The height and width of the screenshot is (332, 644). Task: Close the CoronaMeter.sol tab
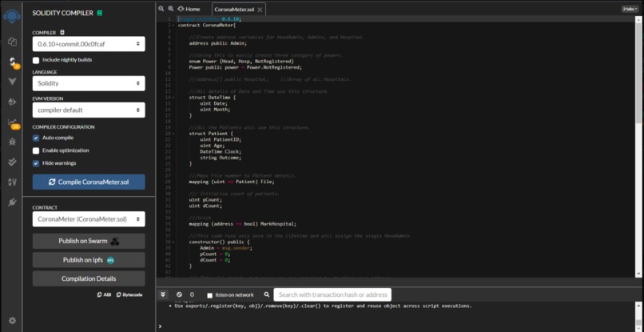pyautogui.click(x=260, y=9)
